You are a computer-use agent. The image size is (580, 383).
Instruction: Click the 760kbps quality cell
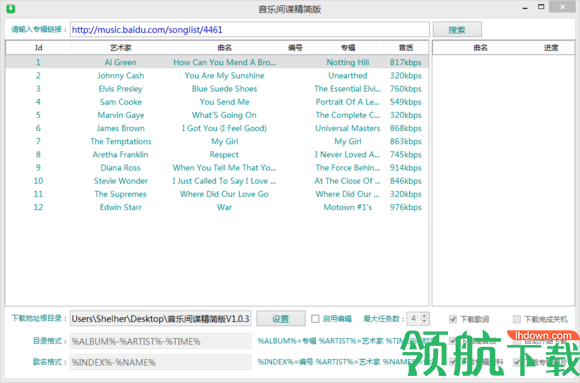tap(406, 89)
